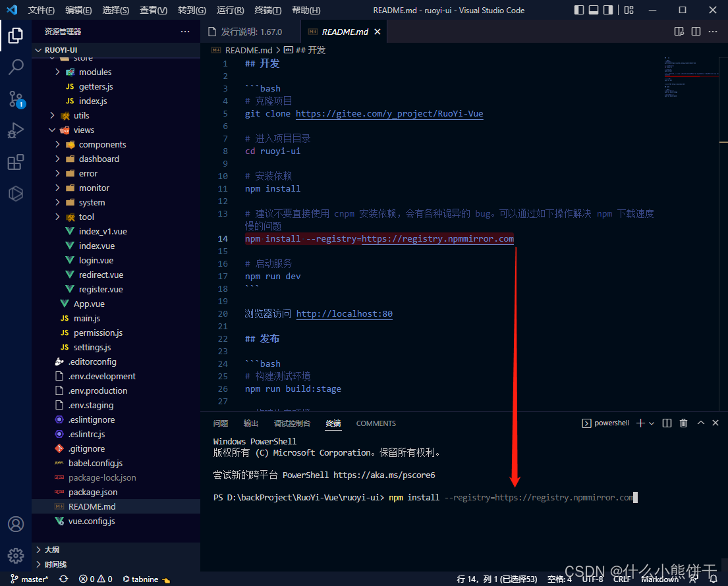The image size is (728, 586).
Task: Switch to the 调试控制台 panel tab
Action: point(292,423)
